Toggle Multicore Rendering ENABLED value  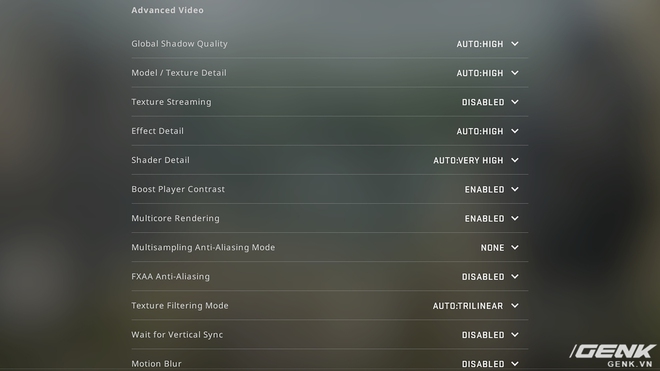[484, 219]
